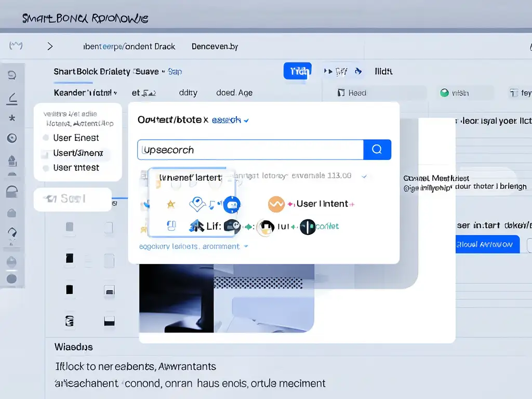Click the dark teal circle icon
Image resolution: width=532 pixels, height=399 pixels.
308,227
